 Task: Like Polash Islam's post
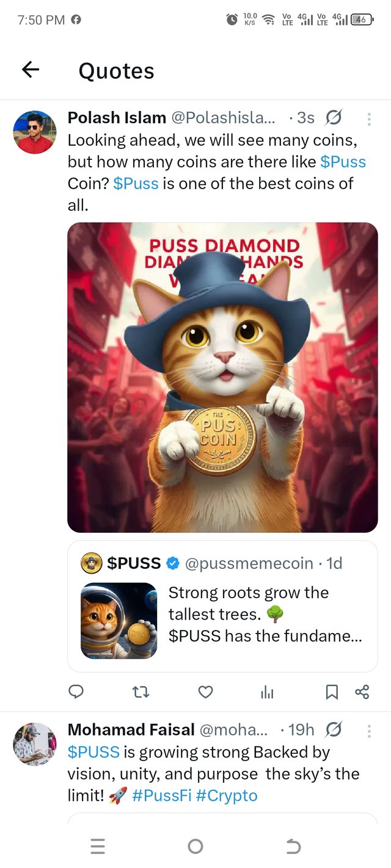[x=206, y=691]
